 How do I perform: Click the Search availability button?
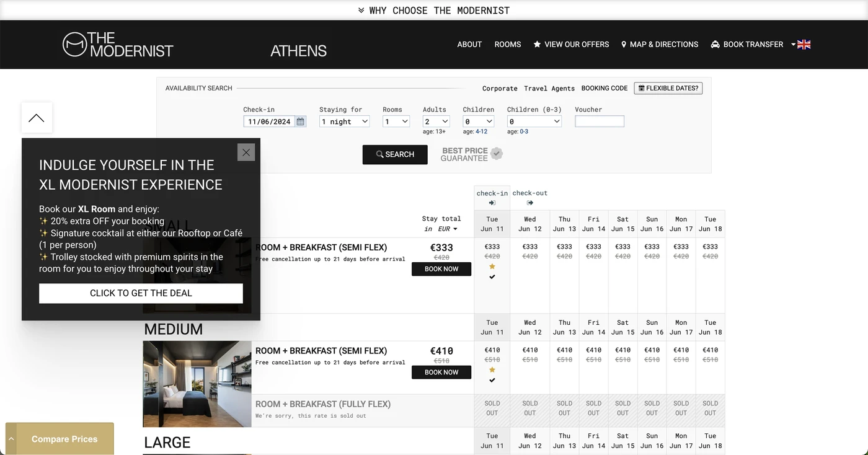coord(395,154)
